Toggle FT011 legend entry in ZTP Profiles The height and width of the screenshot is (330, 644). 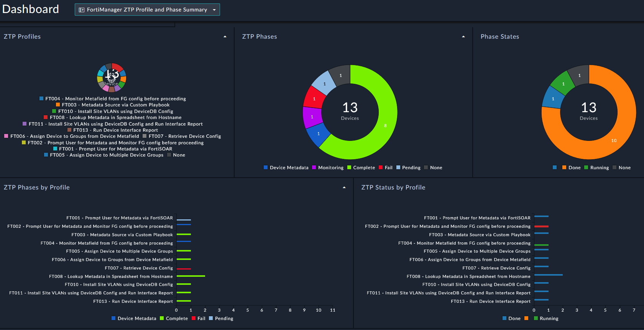[113, 124]
